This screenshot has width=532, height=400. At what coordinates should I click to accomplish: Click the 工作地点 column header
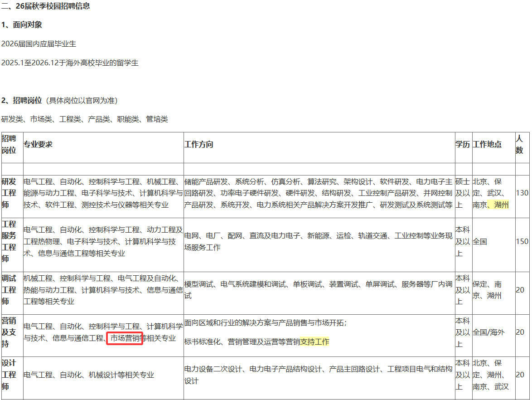(487, 144)
